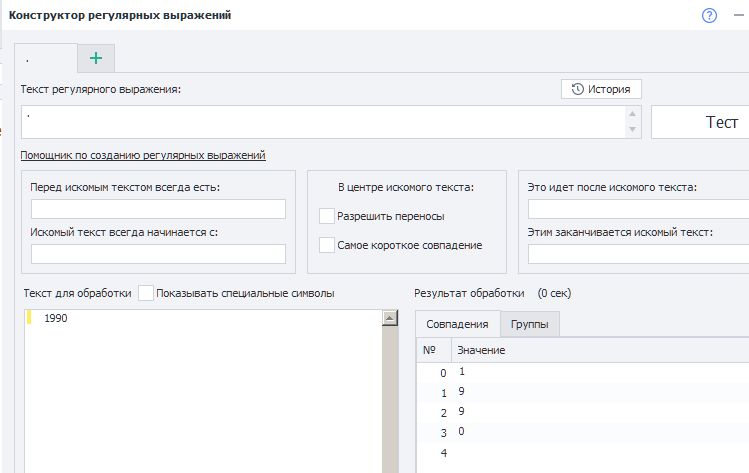Viewport: 749px width, 473px height.
Task: Add a new regex tab with plus icon
Action: tap(96, 58)
